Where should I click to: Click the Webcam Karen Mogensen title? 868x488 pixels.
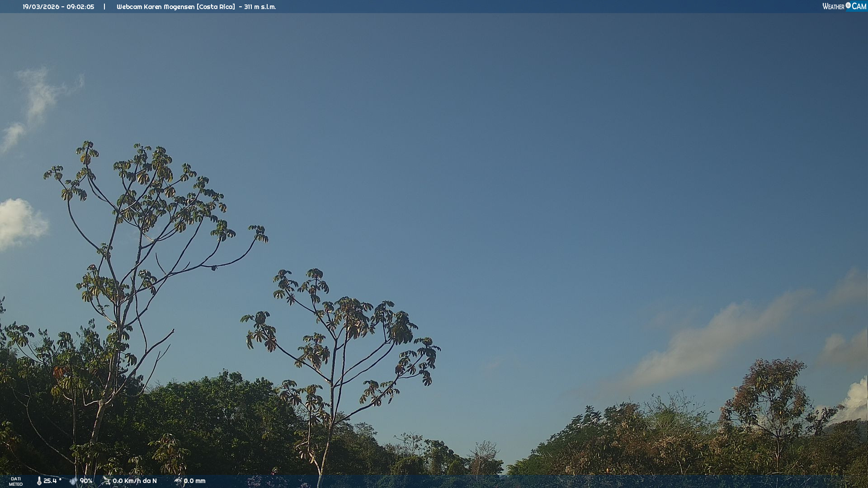click(x=156, y=7)
